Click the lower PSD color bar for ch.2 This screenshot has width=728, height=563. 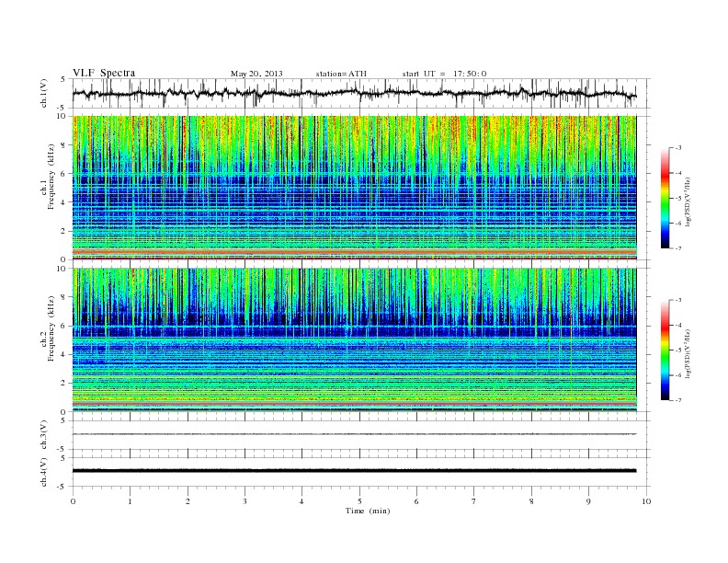pyautogui.click(x=665, y=350)
